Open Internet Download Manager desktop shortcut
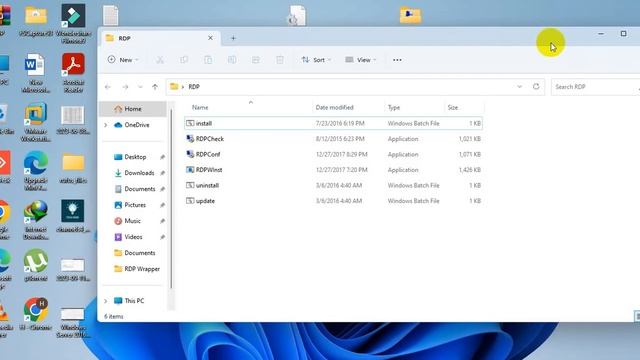Viewport: 640px width, 360px height. [36, 220]
